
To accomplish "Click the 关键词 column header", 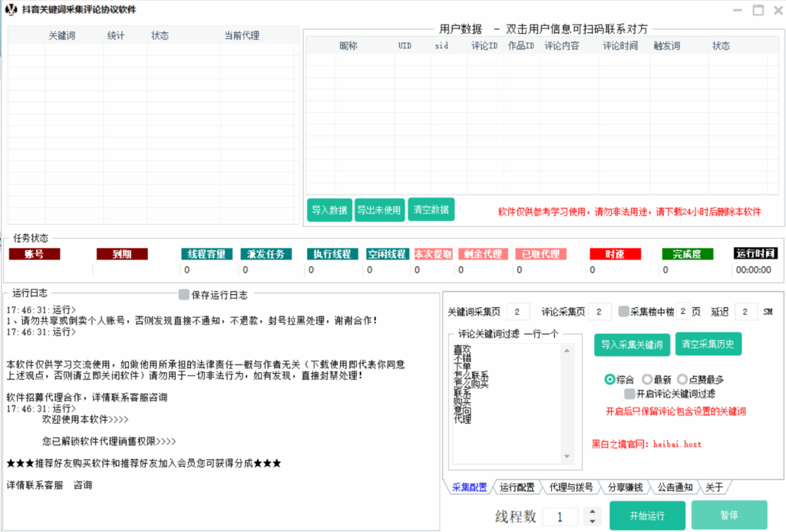I will click(61, 35).
